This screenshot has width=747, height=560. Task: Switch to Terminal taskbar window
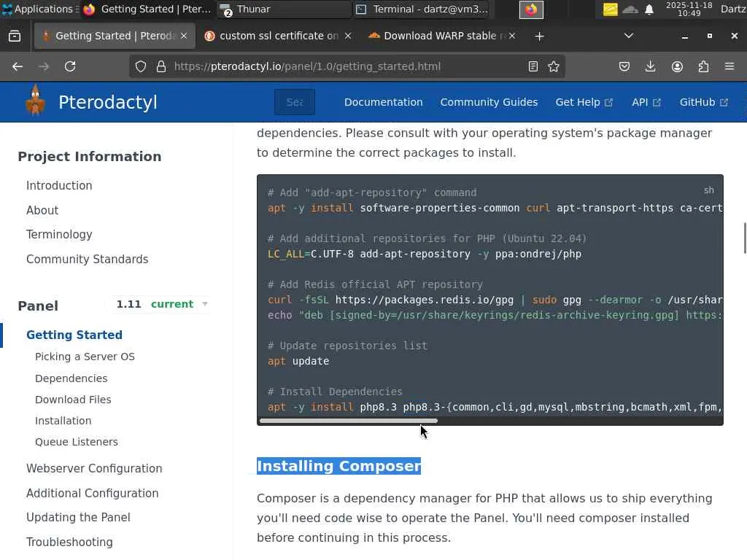(x=423, y=9)
